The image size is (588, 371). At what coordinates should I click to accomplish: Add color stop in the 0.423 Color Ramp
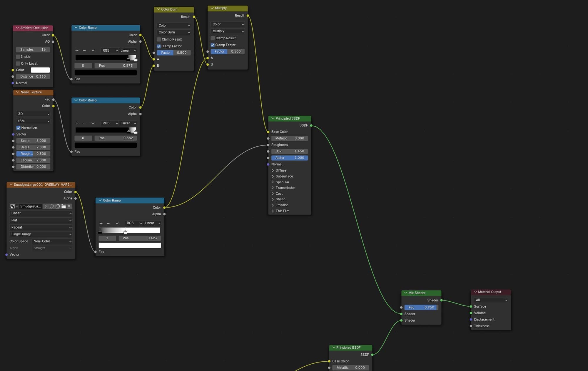pyautogui.click(x=101, y=223)
